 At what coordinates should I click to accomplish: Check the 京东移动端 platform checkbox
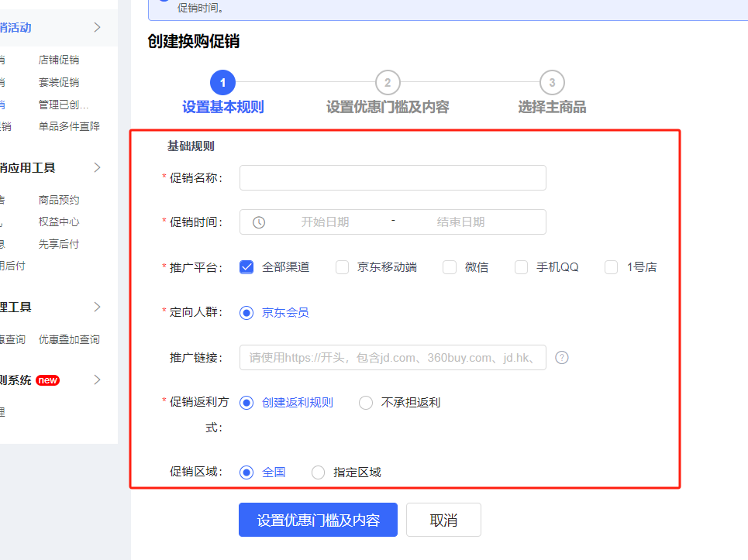[343, 267]
